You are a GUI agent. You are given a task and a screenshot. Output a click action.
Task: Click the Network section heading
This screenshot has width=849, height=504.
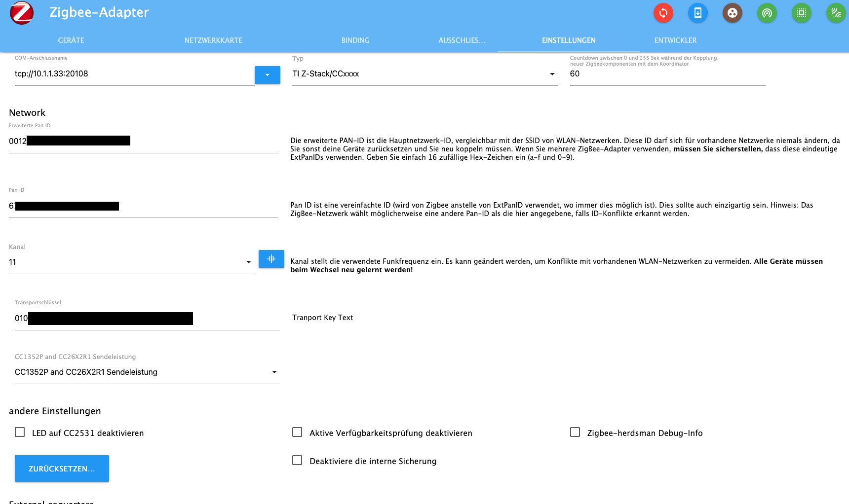point(27,113)
